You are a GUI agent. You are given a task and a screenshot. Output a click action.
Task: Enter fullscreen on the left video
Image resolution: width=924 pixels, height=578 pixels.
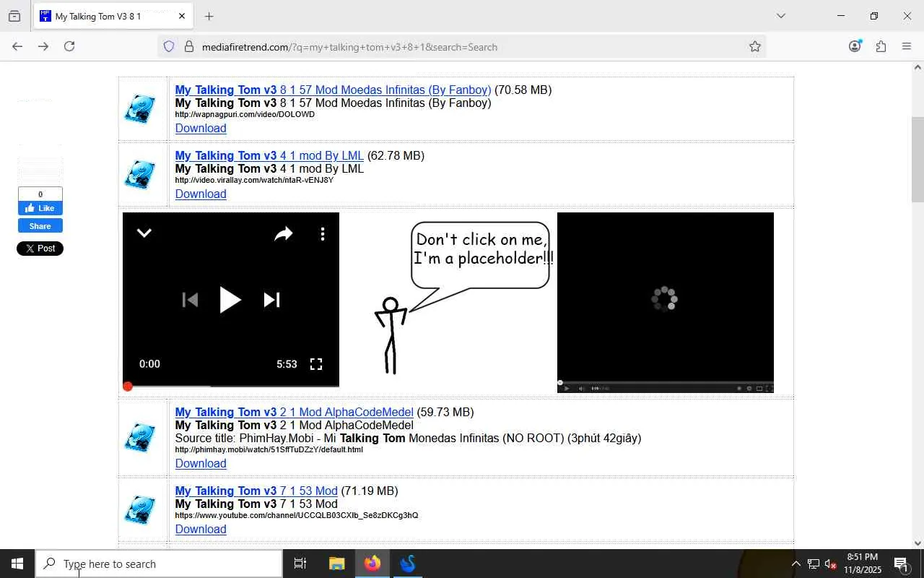pyautogui.click(x=316, y=364)
